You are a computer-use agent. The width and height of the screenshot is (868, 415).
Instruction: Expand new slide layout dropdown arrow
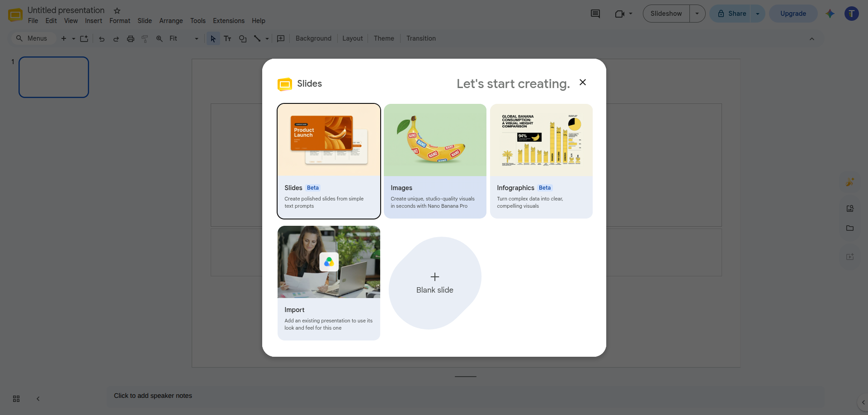tap(74, 38)
